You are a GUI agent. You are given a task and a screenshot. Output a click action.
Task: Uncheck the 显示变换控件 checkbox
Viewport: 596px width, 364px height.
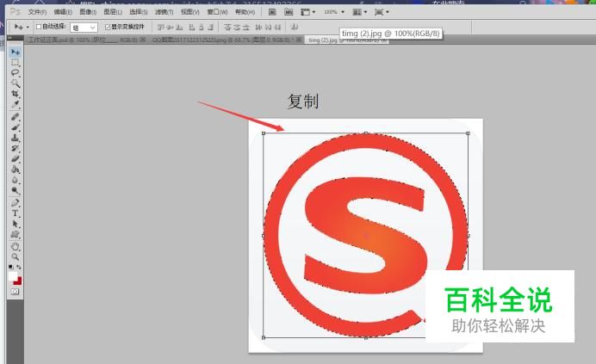pos(108,27)
